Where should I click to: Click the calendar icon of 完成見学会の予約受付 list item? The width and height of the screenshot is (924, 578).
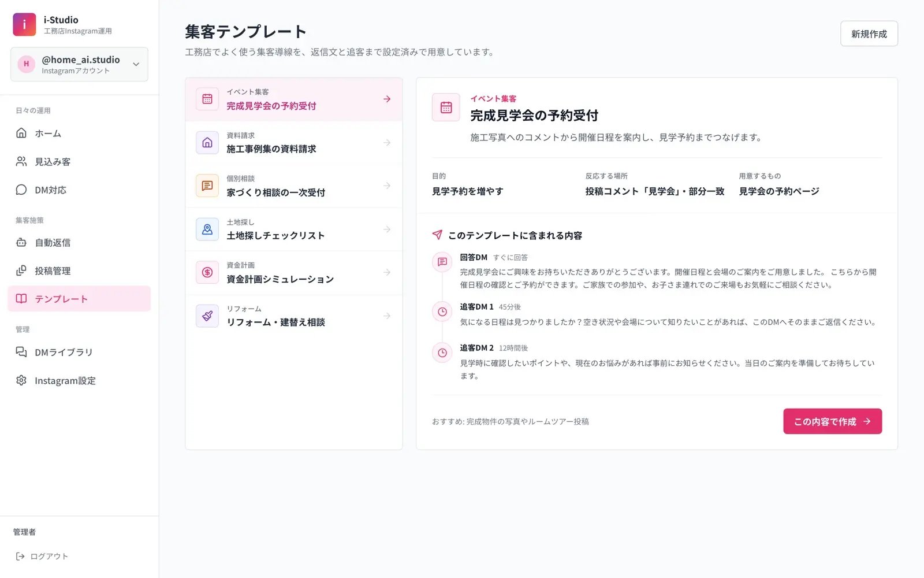(207, 99)
